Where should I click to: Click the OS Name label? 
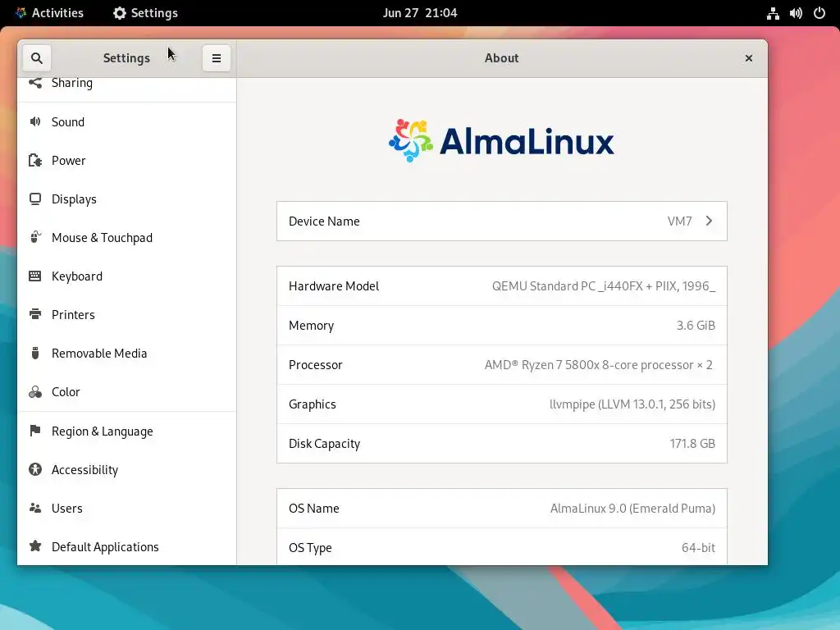pyautogui.click(x=314, y=509)
